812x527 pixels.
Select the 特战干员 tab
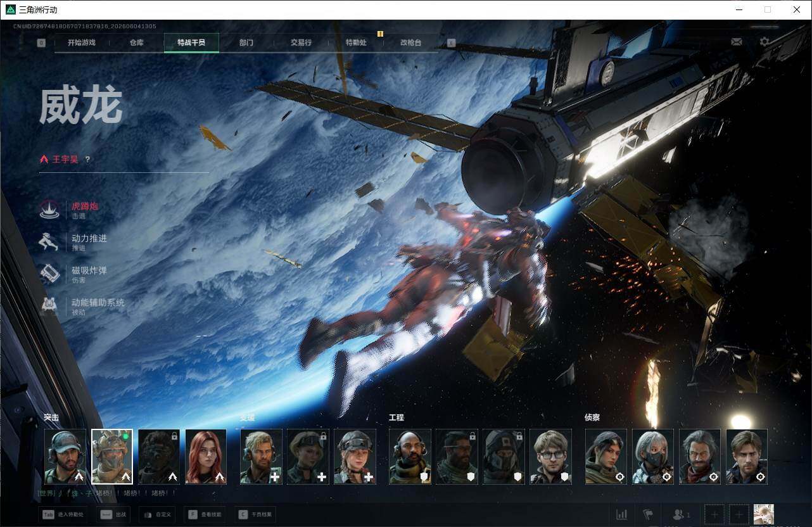pos(191,42)
